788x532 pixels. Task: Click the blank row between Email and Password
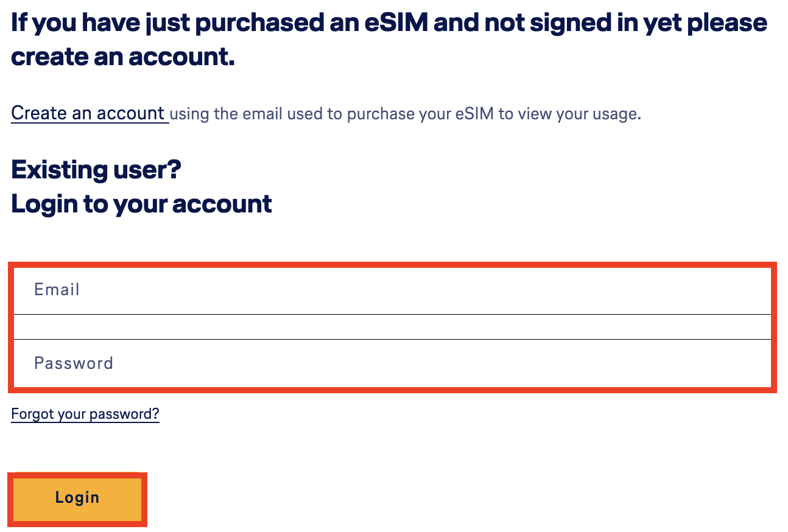pyautogui.click(x=390, y=326)
